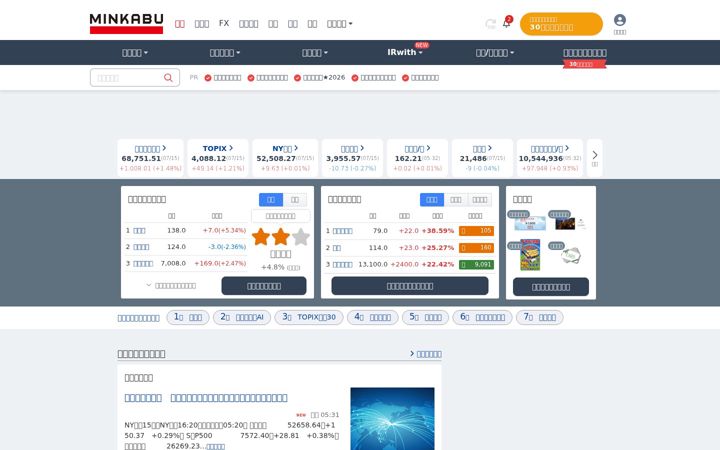This screenshot has width=720, height=450.
Task: Click the dark button below the four thumbnails
Action: coord(551,287)
